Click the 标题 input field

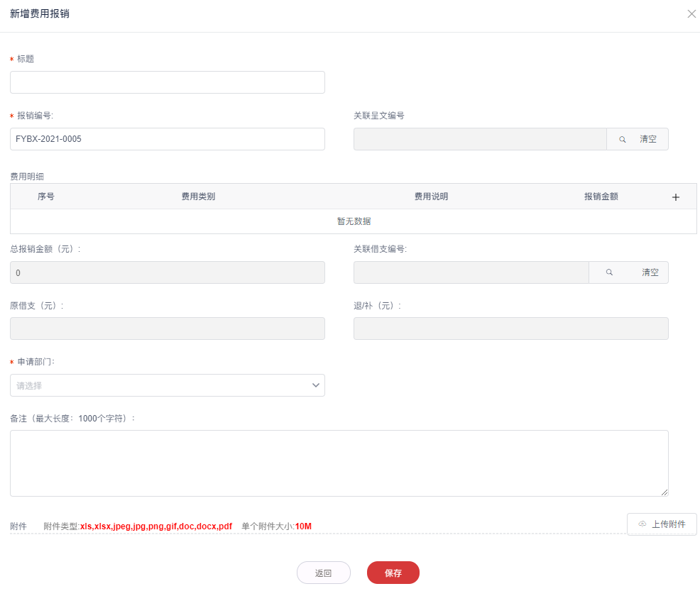pyautogui.click(x=168, y=82)
